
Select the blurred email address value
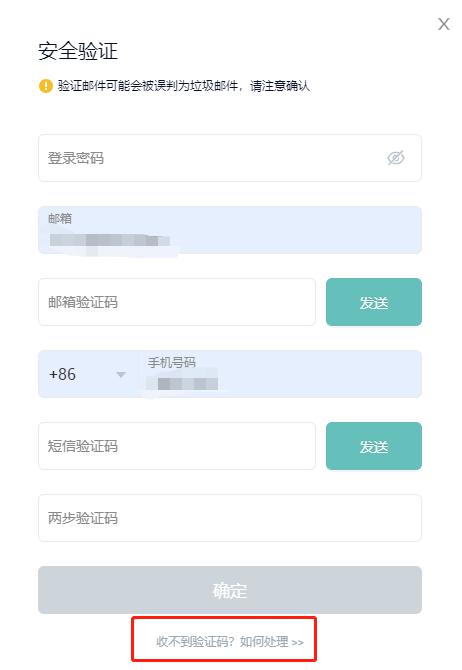109,240
